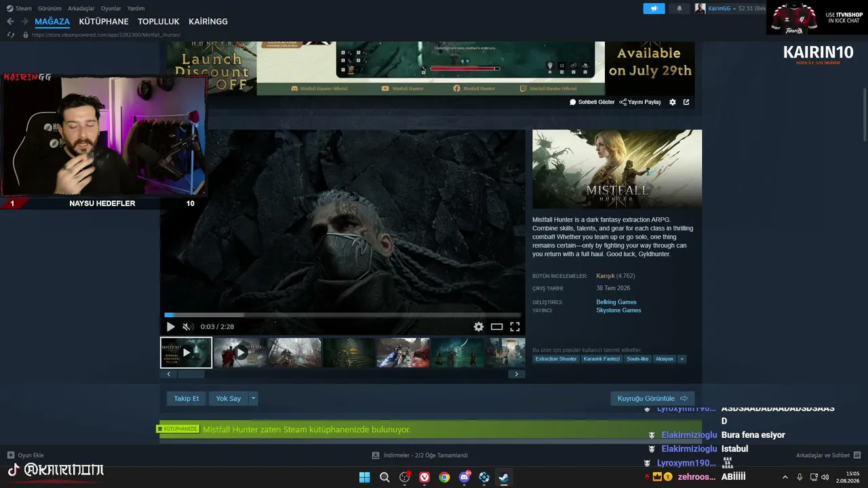The image size is (868, 488).
Task: Go back with the Steam back arrow
Action: point(10,22)
